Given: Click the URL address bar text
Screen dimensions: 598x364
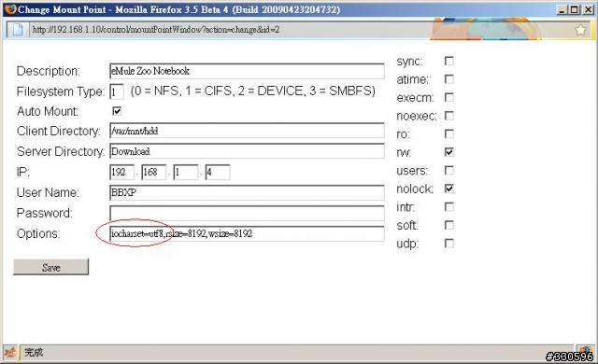Looking at the screenshot, I should tap(156, 29).
